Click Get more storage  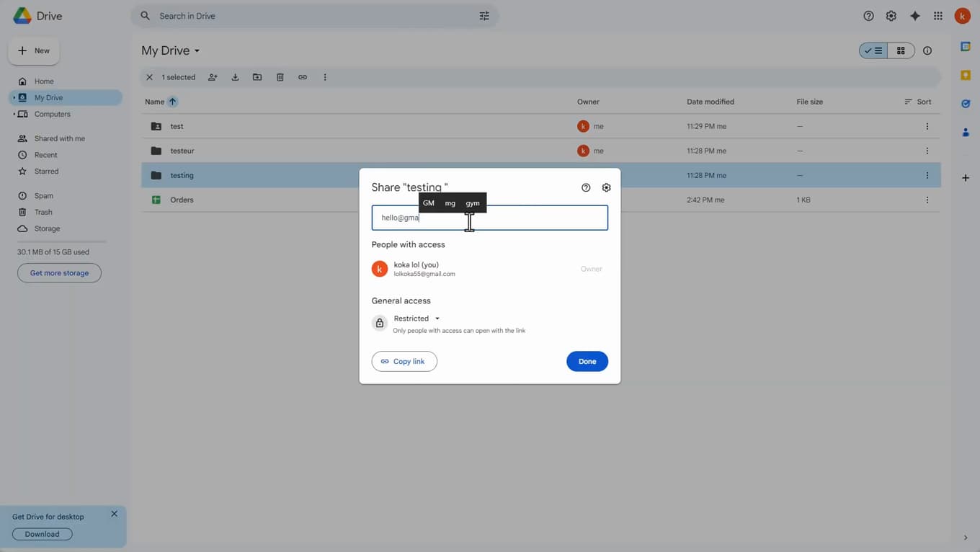59,273
